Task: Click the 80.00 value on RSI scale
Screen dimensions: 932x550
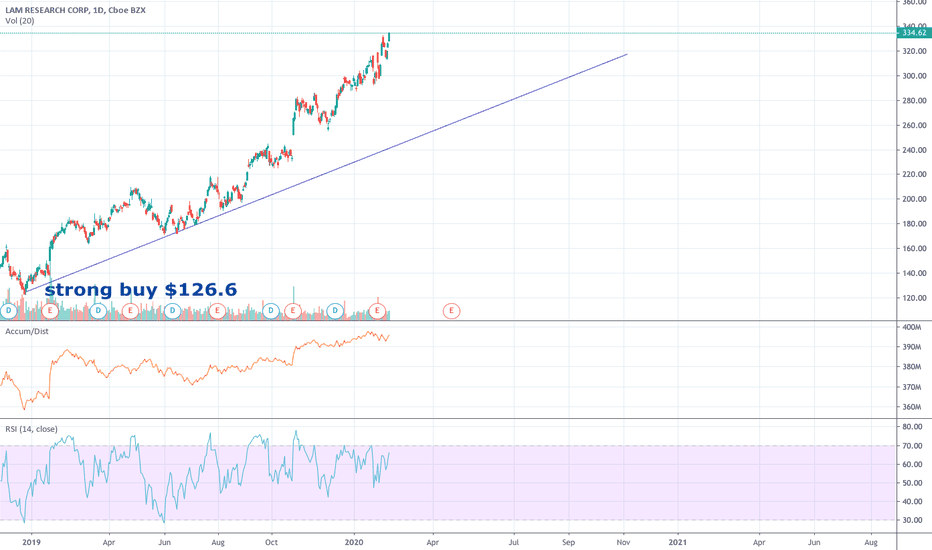Action: click(x=912, y=427)
